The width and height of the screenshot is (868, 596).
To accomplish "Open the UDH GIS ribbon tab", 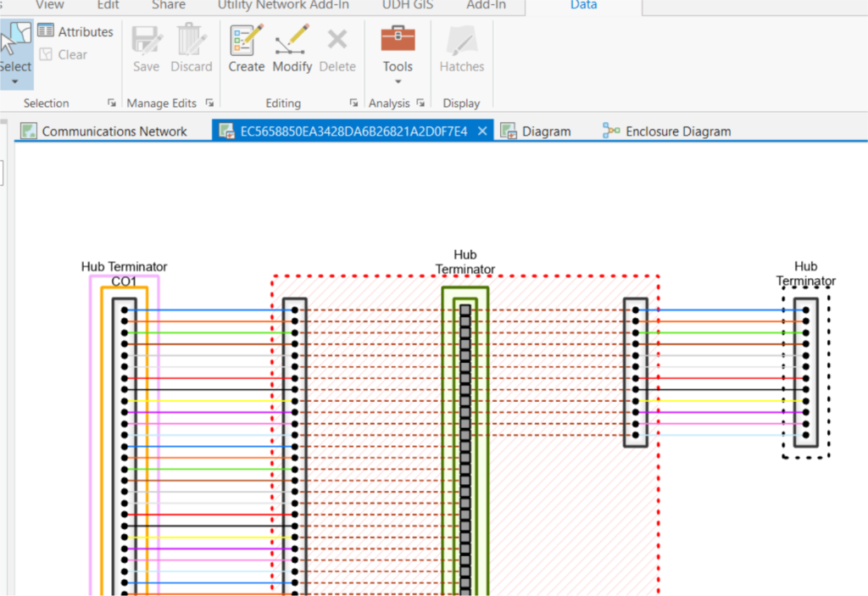I will click(x=408, y=5).
